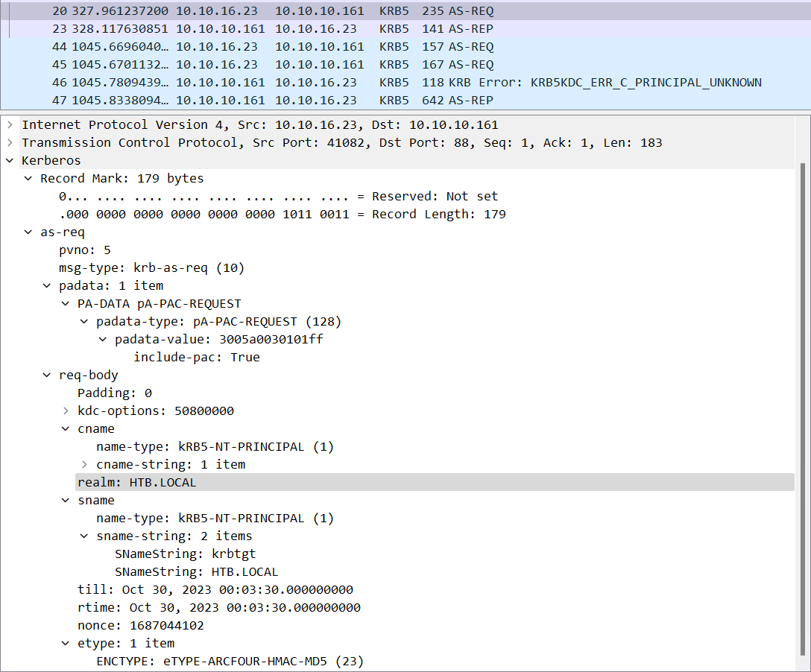Screen dimensions: 811x672
Task: Expand the cname-string: 1 item node
Action: click(83, 465)
